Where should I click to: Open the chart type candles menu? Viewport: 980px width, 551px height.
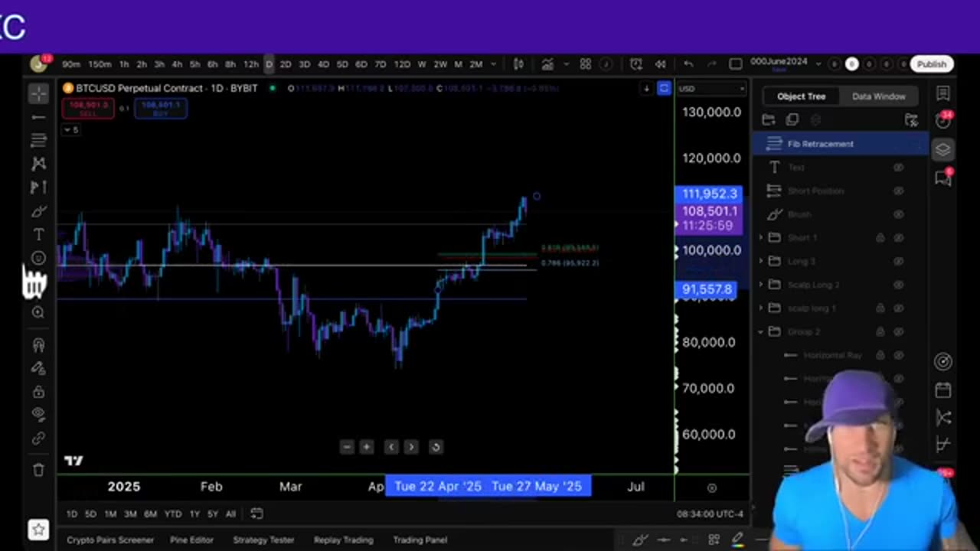518,64
